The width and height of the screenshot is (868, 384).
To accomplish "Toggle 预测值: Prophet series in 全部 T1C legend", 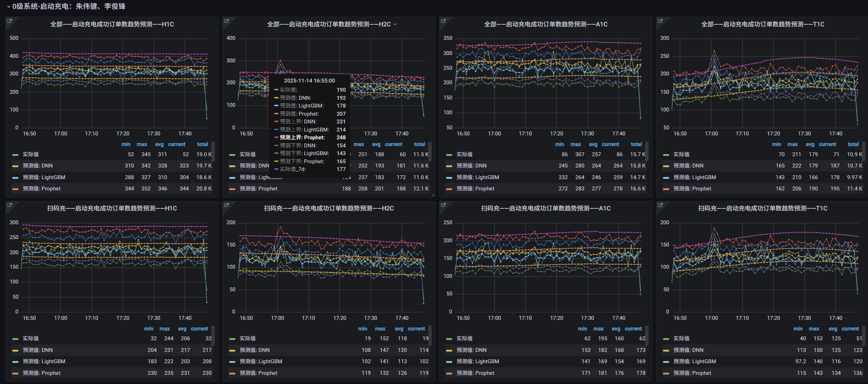I will click(692, 189).
